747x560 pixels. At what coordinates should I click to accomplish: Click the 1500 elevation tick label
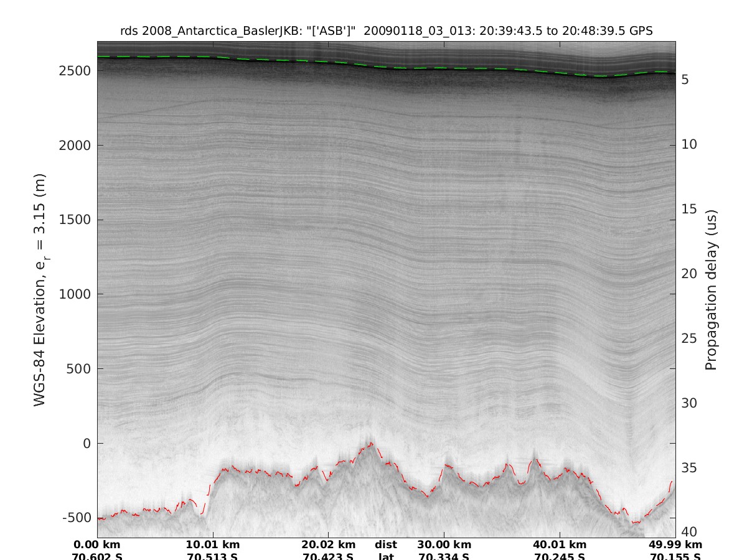[75, 220]
